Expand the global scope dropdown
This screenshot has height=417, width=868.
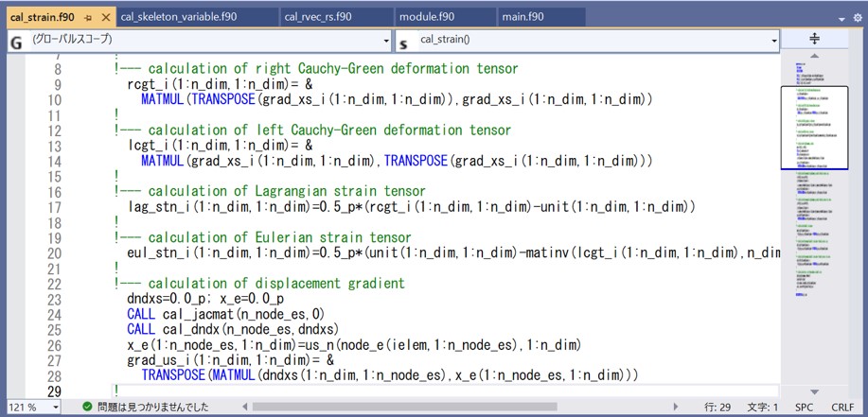(x=387, y=41)
